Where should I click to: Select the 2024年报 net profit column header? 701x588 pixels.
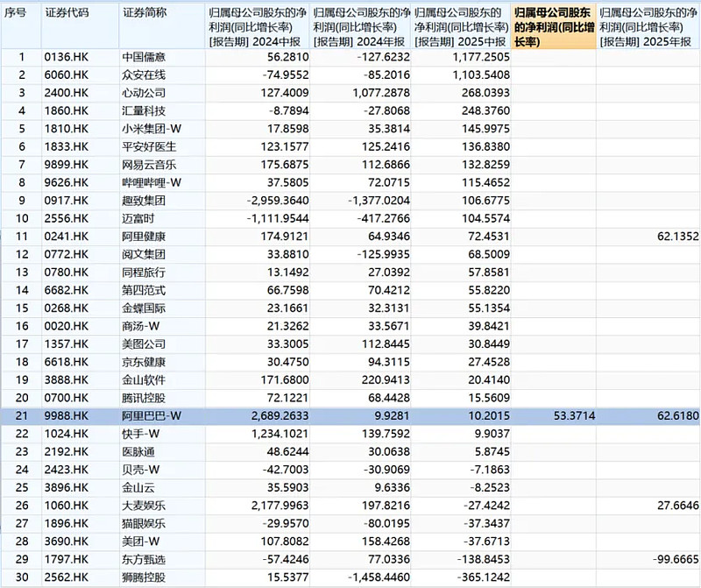[360, 27]
